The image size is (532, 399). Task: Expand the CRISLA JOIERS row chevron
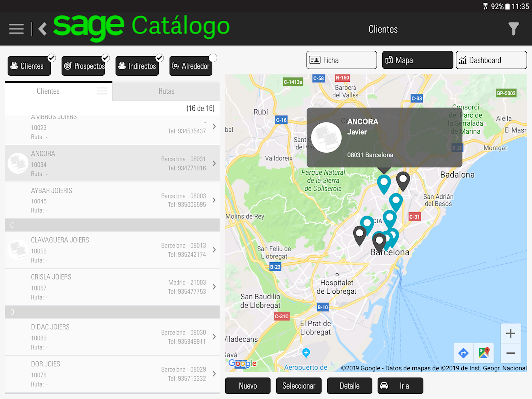pyautogui.click(x=214, y=287)
